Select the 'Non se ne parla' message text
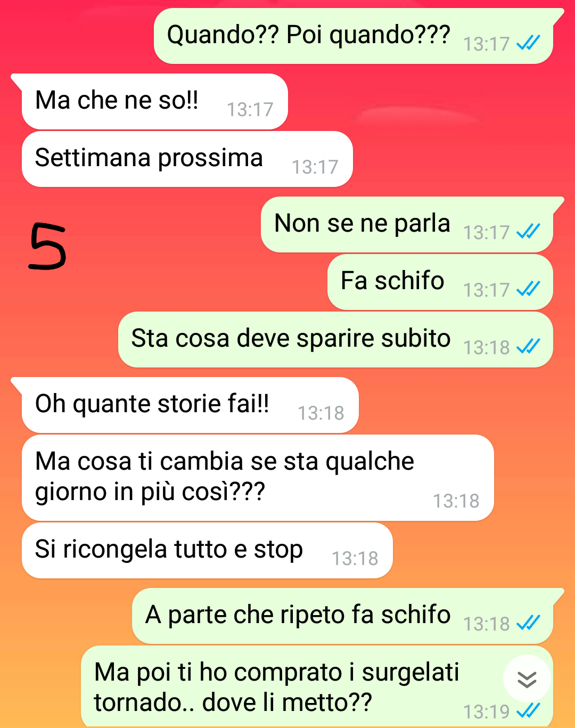This screenshot has width=575, height=728. [x=362, y=223]
